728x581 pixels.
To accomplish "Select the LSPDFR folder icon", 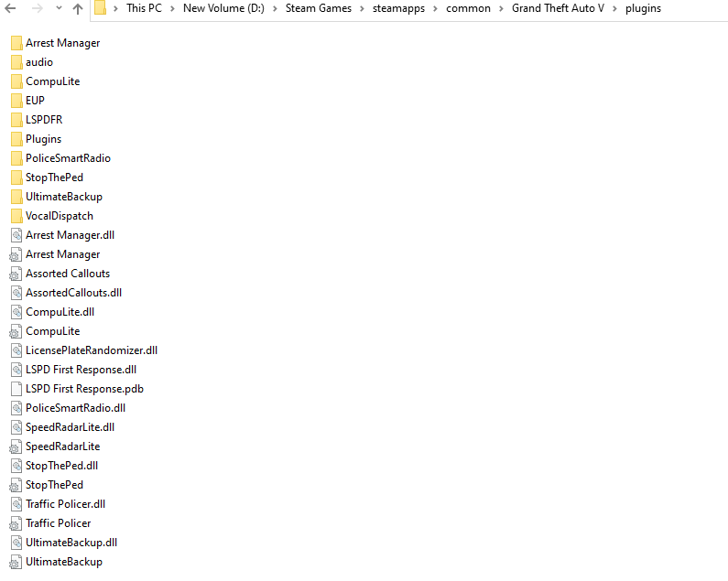I will click(x=16, y=120).
